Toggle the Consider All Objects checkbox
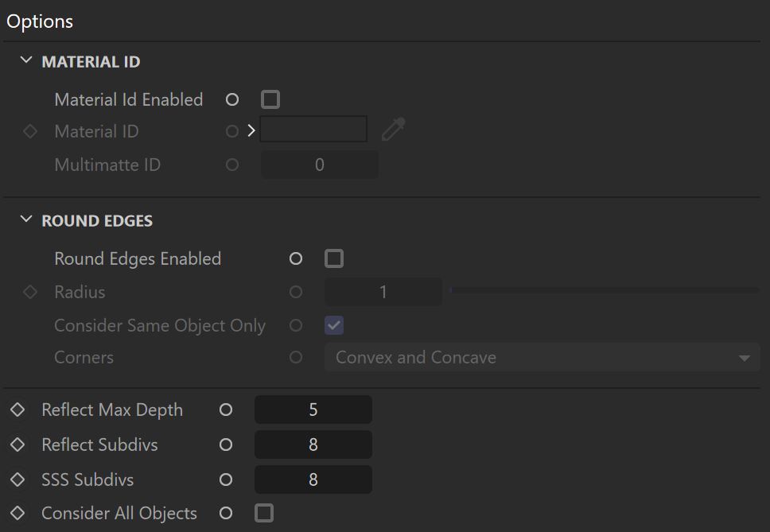Screen dimensions: 770x532 click(264, 514)
